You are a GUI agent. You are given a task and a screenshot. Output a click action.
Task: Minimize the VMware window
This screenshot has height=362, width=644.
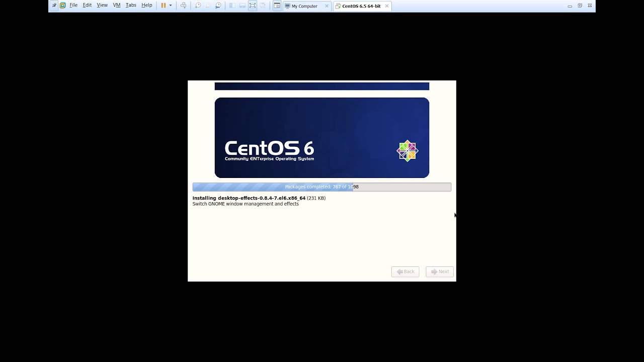570,6
